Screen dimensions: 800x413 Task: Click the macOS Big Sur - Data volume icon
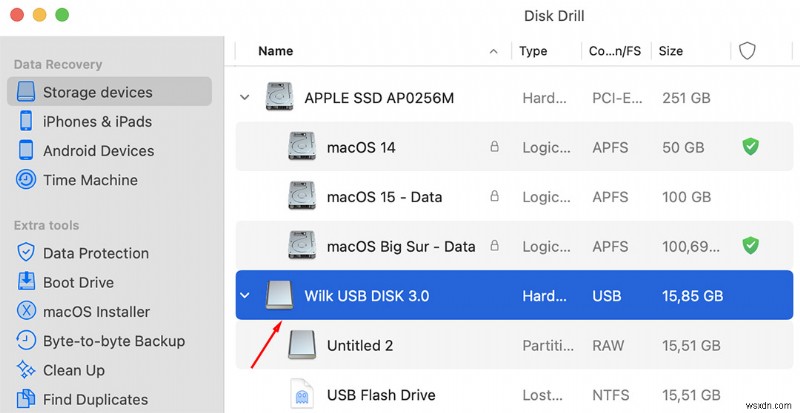coord(302,245)
